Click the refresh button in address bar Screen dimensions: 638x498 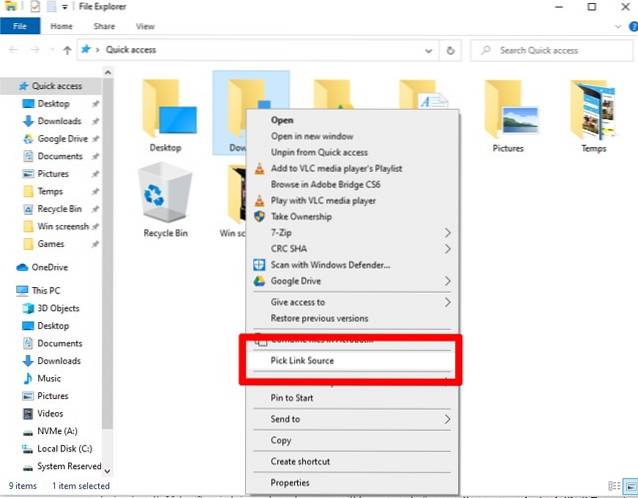coord(450,50)
